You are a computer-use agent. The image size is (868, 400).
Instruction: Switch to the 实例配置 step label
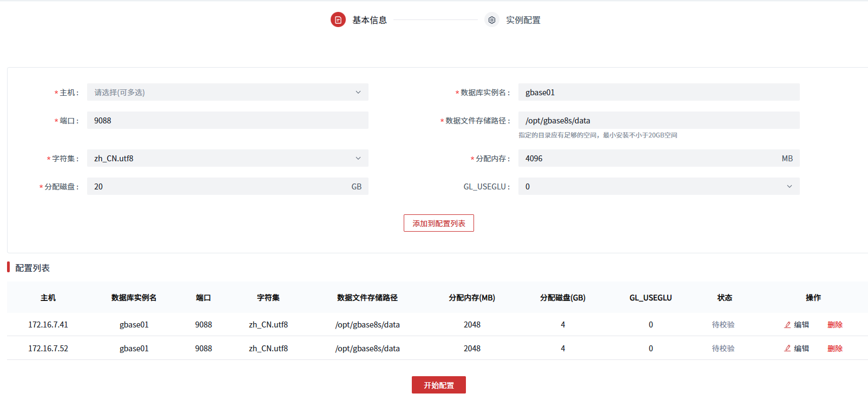pyautogui.click(x=523, y=20)
